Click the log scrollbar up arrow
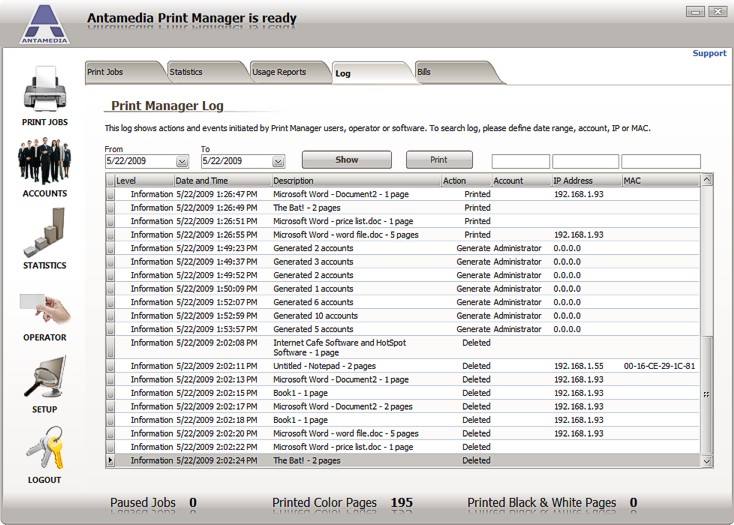The width and height of the screenshot is (734, 525). 707,180
